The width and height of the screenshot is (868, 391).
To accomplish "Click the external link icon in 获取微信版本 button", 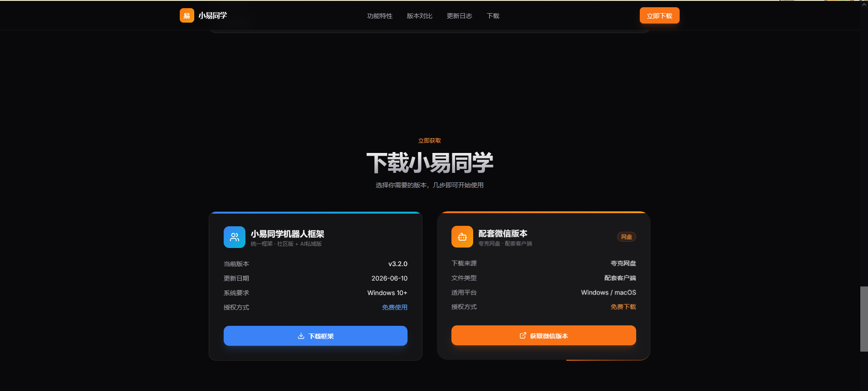I will tap(523, 335).
